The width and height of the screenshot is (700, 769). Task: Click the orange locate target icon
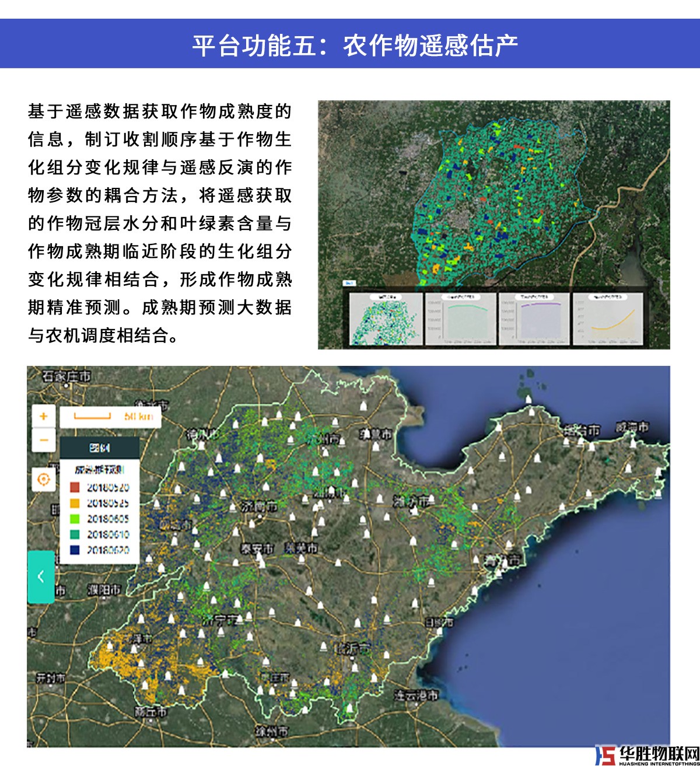44,480
